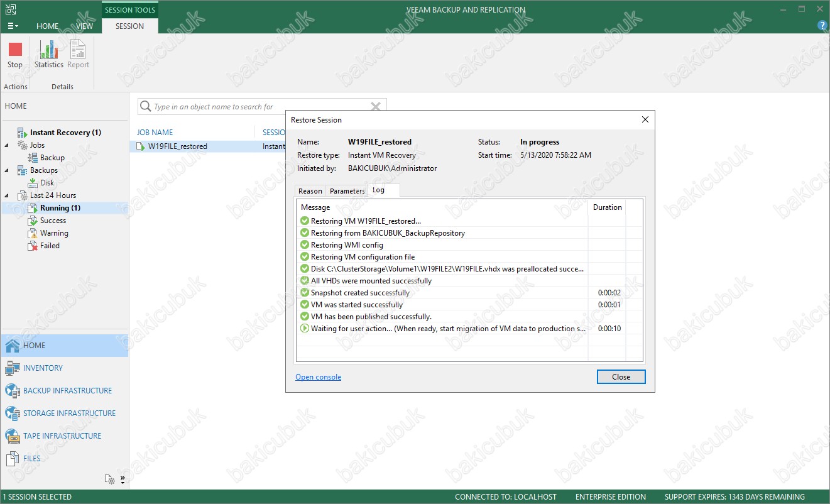Switch to the VIEW ribbon tab
Image resolution: width=830 pixels, height=504 pixels.
pos(85,26)
